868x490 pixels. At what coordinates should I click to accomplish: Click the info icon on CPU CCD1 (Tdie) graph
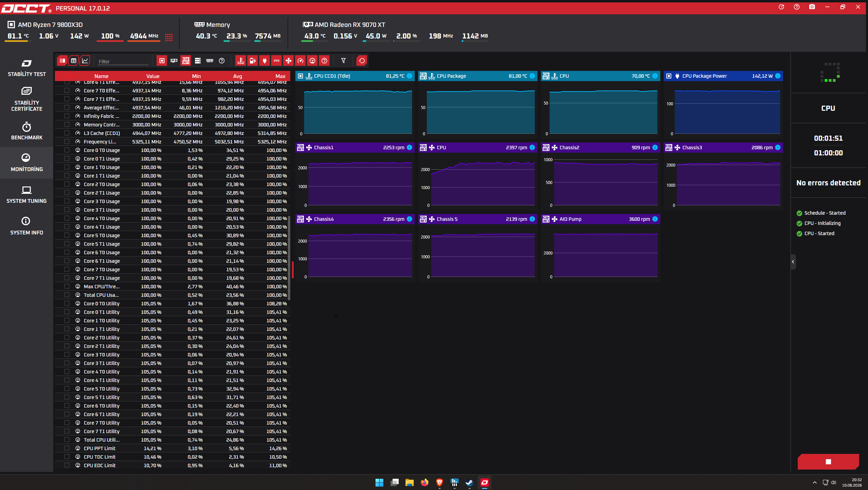pyautogui.click(x=410, y=76)
